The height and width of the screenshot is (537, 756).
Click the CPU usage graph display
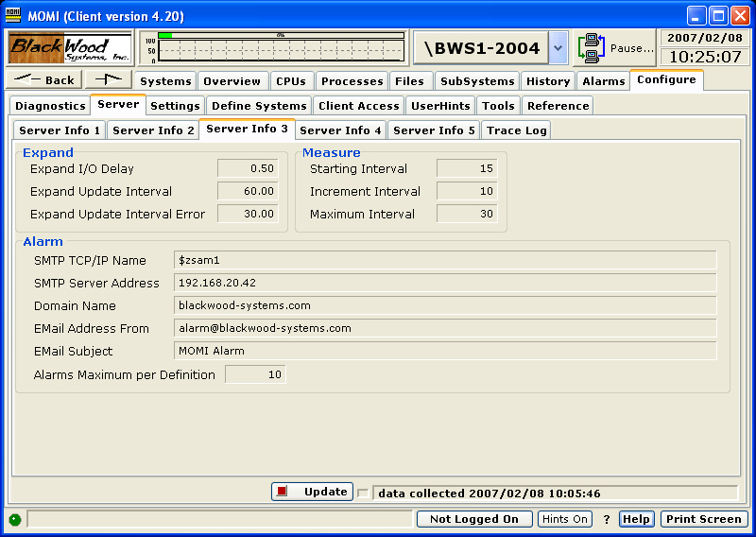274,47
